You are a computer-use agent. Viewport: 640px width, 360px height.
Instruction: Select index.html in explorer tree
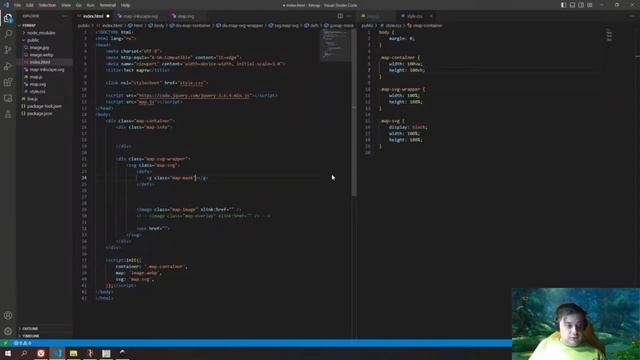click(x=40, y=62)
